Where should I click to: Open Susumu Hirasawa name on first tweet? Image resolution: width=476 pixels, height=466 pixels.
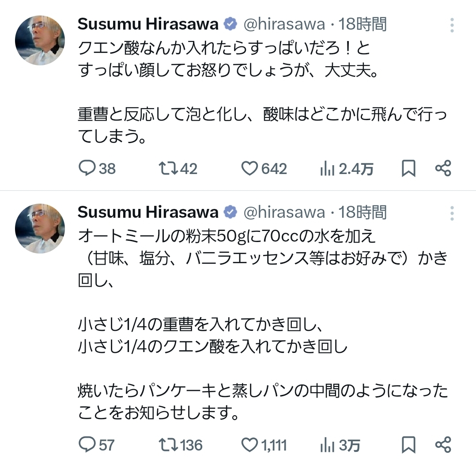(x=148, y=24)
